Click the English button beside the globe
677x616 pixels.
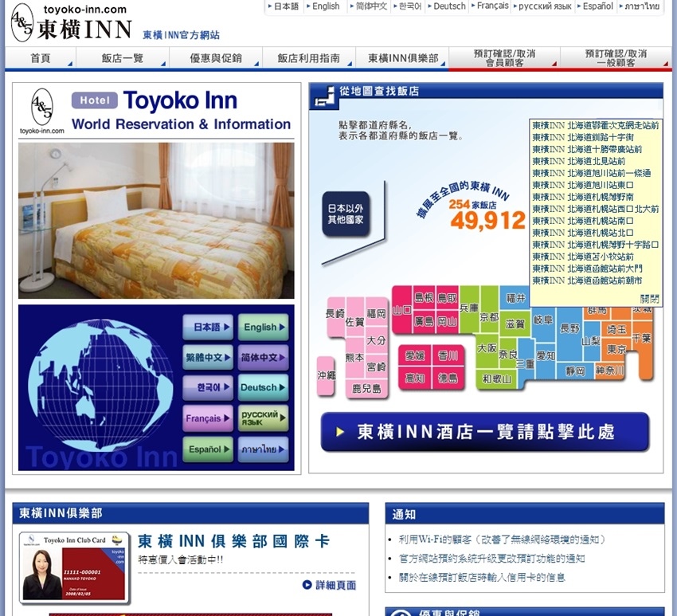[x=264, y=328]
